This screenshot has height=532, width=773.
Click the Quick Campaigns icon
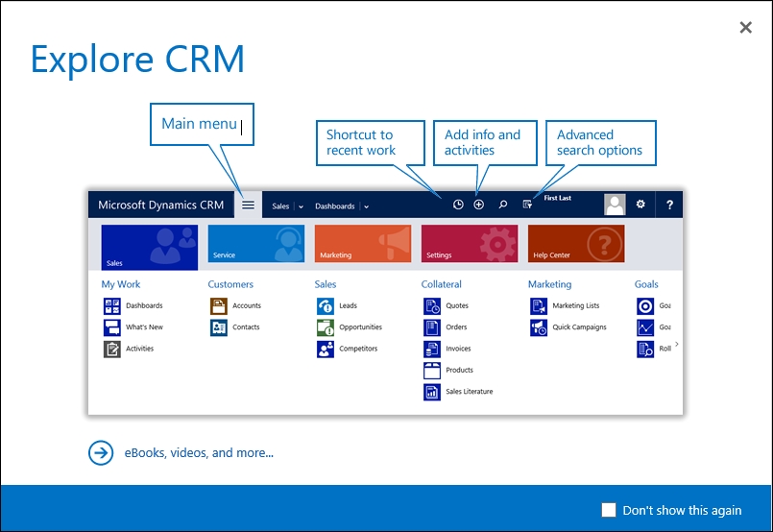tap(539, 327)
